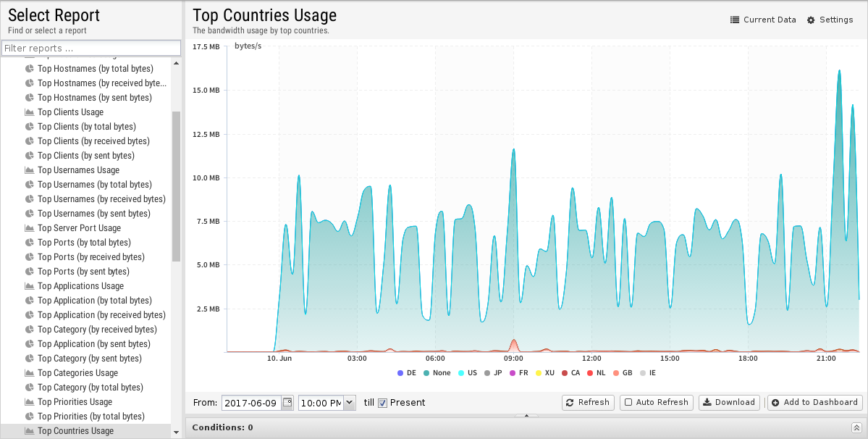Click the area chart icon beside Top Priorities Usage
Screen dimensions: 868x439
click(30, 402)
